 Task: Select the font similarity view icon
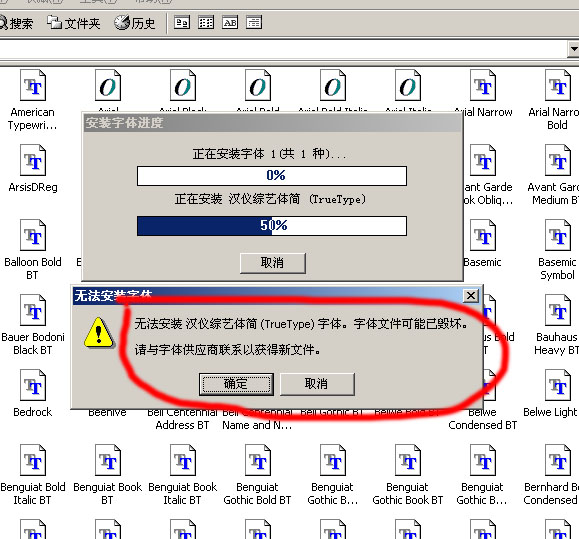230,23
